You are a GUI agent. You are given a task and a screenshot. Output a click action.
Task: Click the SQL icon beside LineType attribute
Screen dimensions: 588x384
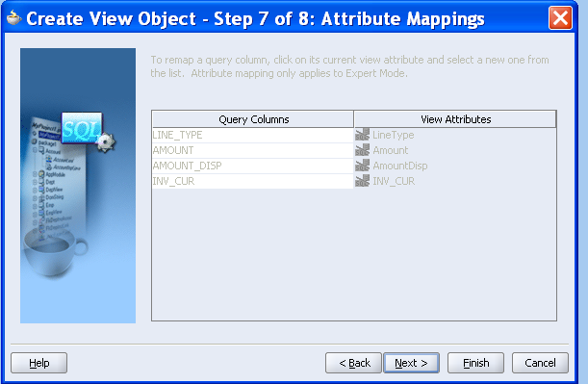362,135
